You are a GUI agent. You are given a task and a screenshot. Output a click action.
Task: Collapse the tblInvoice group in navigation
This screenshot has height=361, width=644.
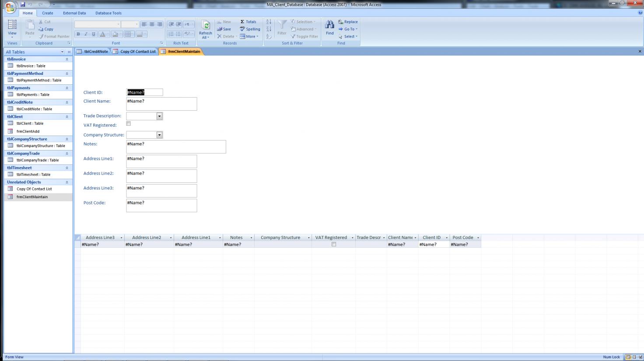click(x=67, y=59)
